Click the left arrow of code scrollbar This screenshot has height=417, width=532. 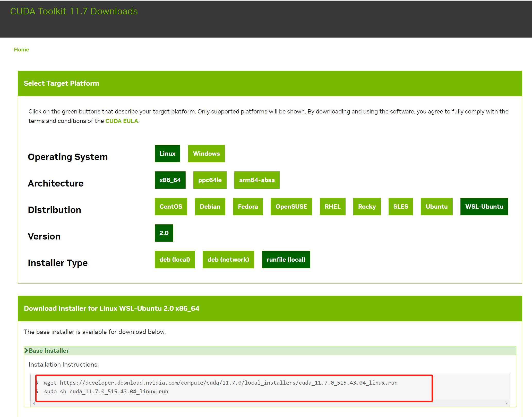pos(34,403)
